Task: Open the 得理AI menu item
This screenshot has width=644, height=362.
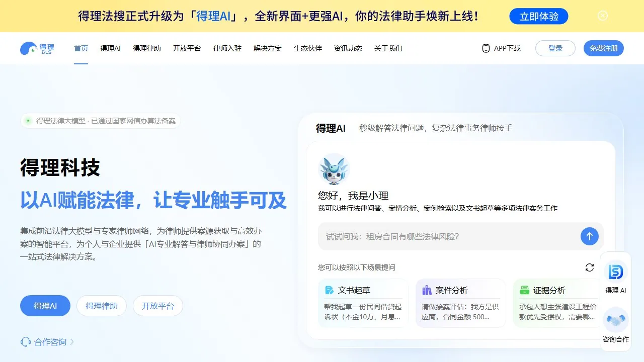Action: click(110, 48)
